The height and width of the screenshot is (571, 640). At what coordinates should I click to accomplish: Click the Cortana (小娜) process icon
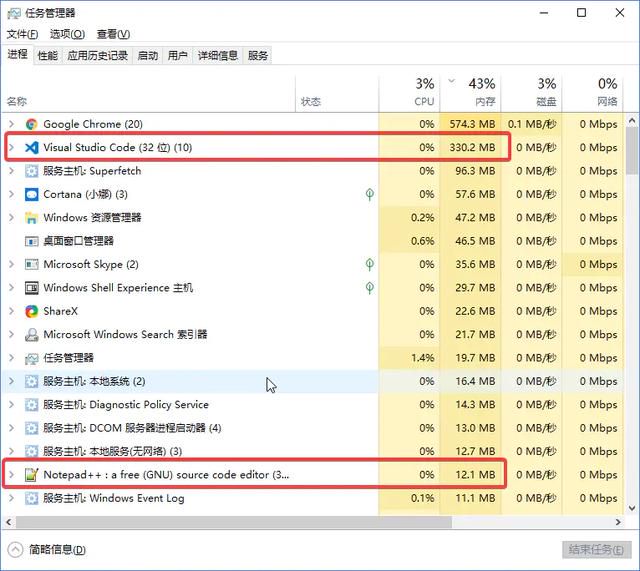tap(31, 194)
